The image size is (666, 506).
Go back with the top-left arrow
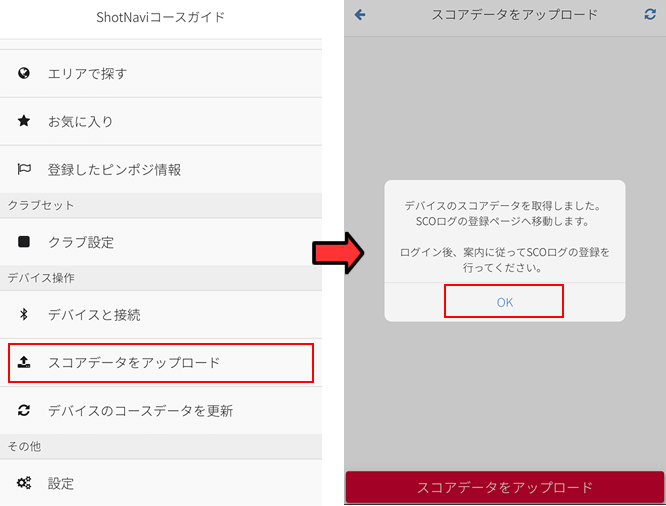(360, 15)
